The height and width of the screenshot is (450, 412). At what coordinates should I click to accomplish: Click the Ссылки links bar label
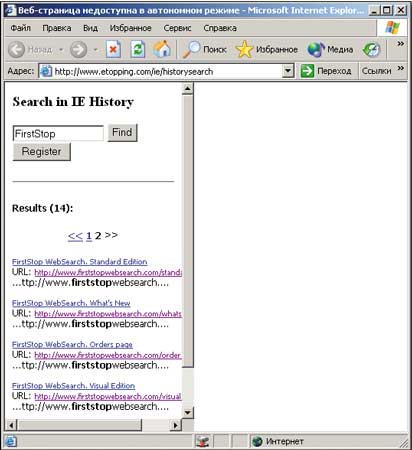[x=377, y=71]
